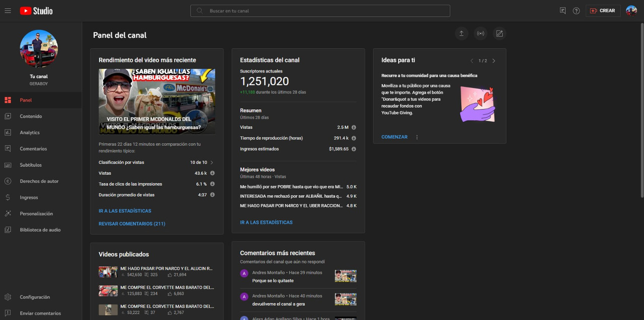The width and height of the screenshot is (644, 320).
Task: Click the page vertical scrollbar
Action: pyautogui.click(x=642, y=110)
